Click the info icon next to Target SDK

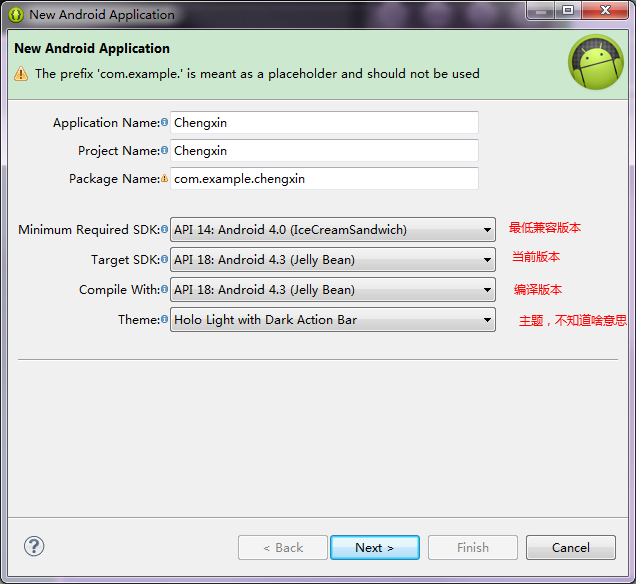(x=164, y=259)
